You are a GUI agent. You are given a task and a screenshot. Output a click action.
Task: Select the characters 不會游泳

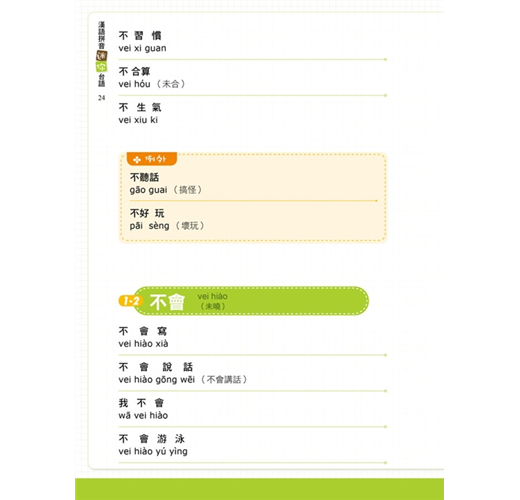(x=152, y=439)
